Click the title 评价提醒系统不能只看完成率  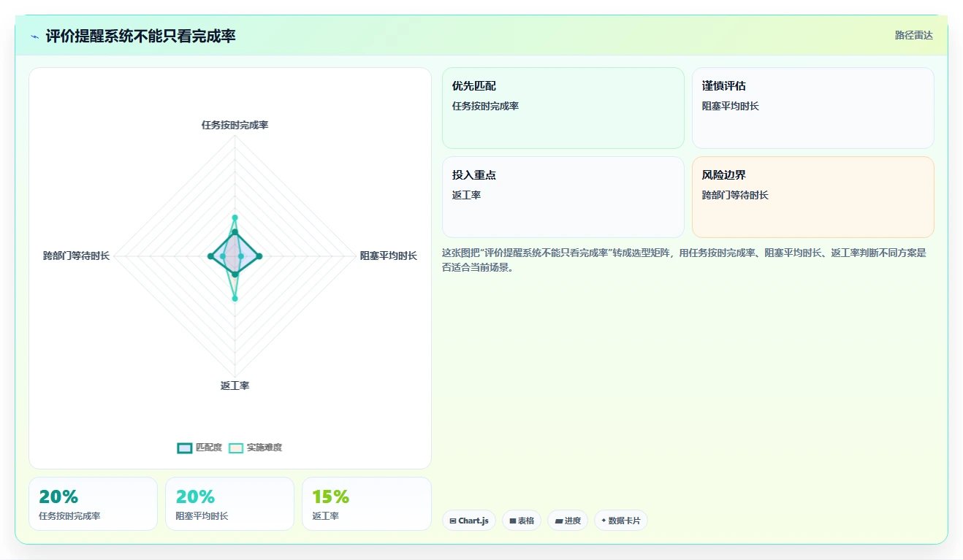140,36
